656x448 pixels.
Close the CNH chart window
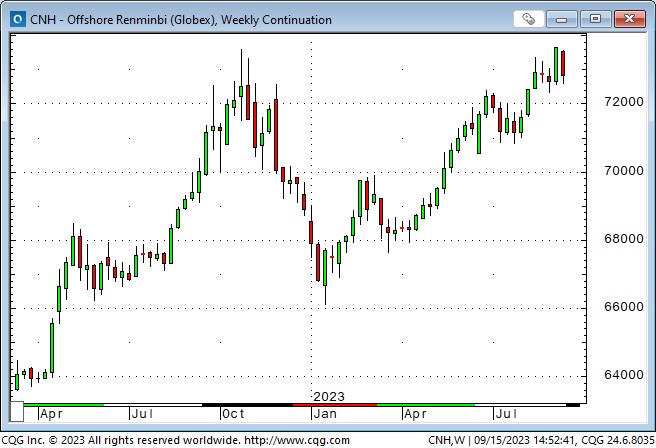[630, 19]
